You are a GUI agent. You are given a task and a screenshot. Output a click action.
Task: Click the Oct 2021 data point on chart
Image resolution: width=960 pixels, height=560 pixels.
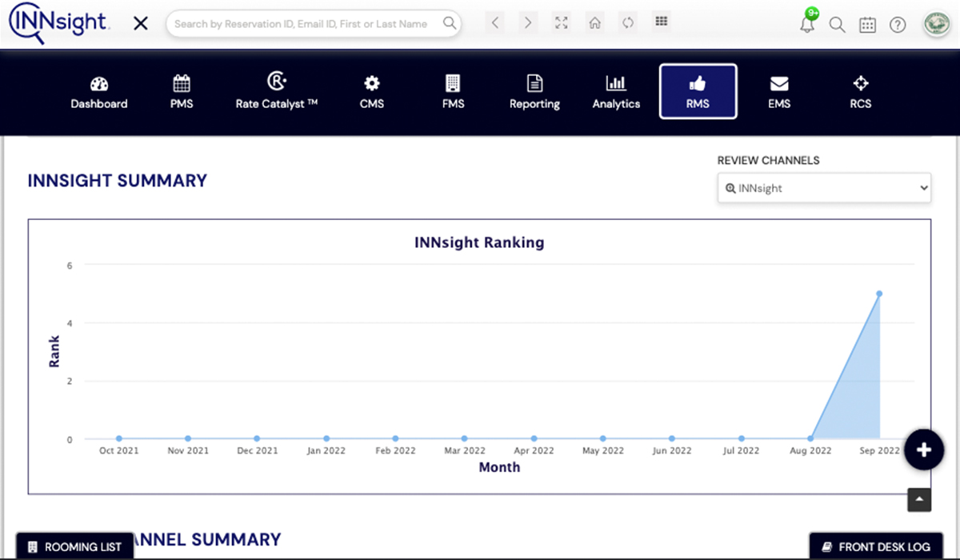[119, 438]
